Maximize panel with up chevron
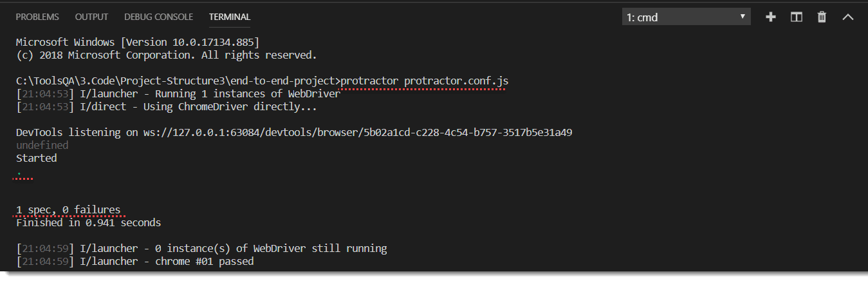 847,17
